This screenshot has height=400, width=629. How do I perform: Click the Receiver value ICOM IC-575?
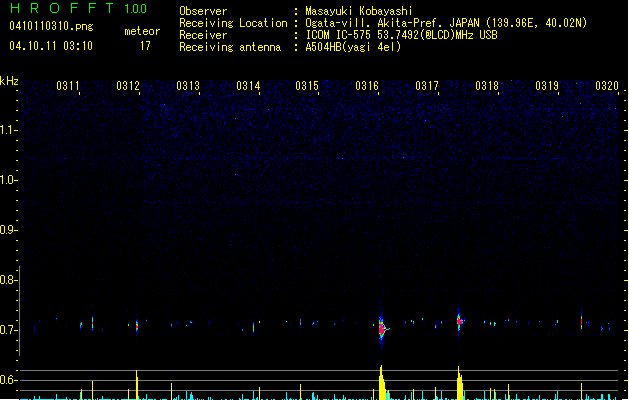[338, 35]
